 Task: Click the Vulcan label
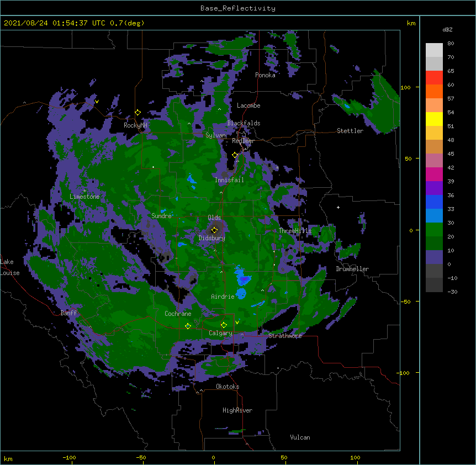point(300,437)
